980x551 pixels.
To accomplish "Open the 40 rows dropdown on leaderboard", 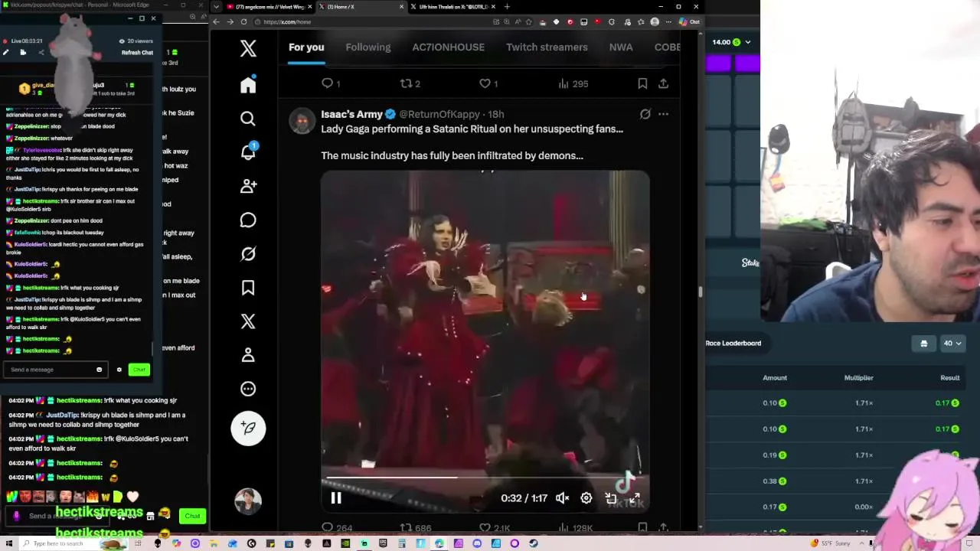I will tap(952, 344).
